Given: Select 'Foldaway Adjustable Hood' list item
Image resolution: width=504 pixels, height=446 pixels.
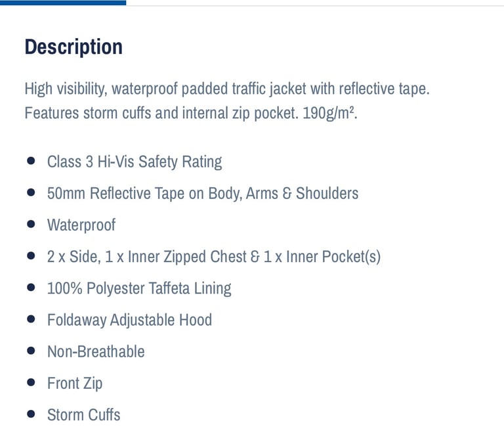Looking at the screenshot, I should pos(129,320).
